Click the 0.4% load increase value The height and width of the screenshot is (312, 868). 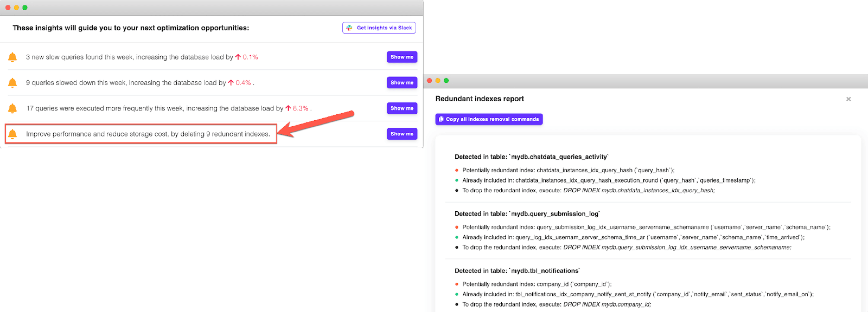pyautogui.click(x=243, y=82)
